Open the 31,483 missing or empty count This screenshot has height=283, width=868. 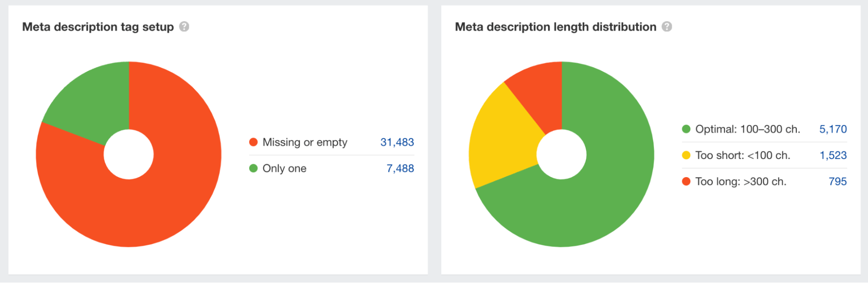coord(397,142)
